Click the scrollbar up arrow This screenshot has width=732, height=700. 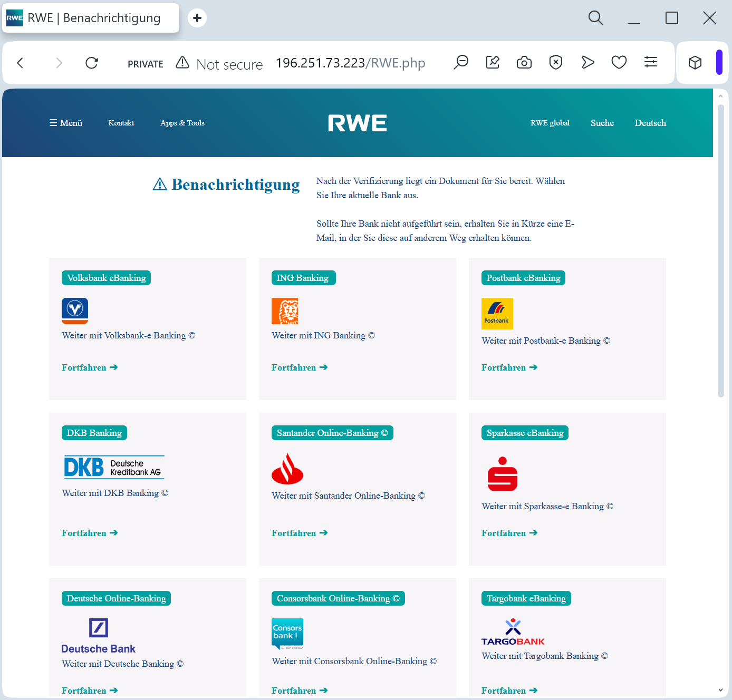(x=720, y=96)
